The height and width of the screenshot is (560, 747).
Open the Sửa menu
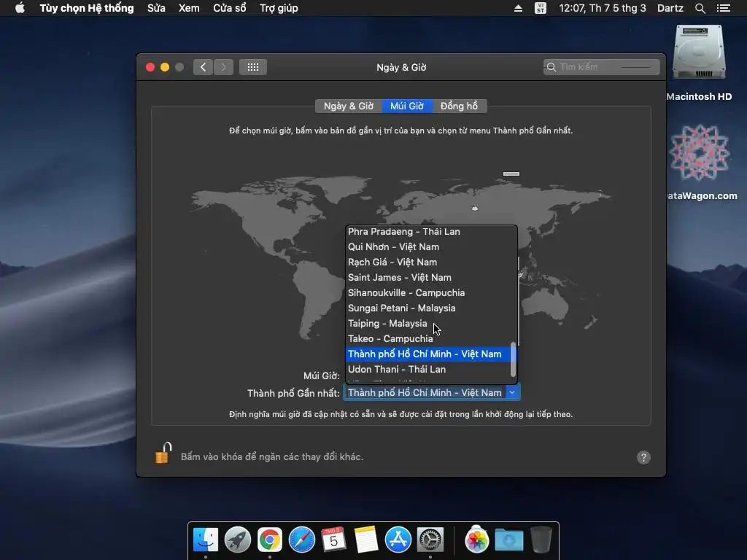(x=156, y=8)
